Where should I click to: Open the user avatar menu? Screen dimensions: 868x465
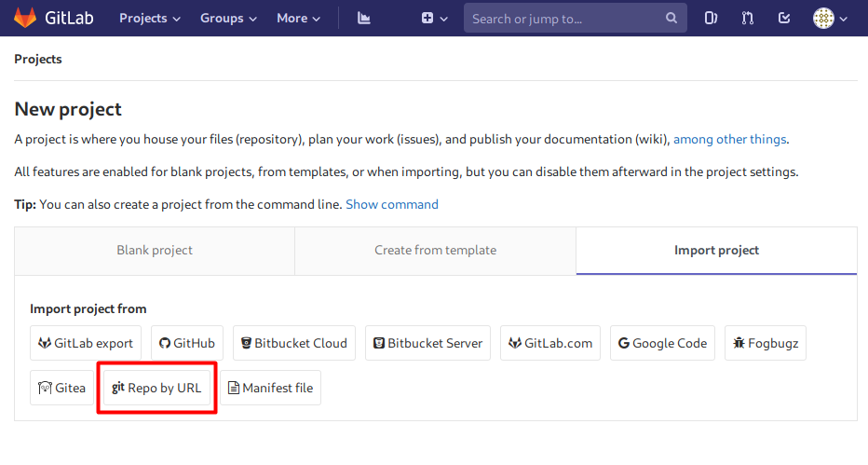830,18
